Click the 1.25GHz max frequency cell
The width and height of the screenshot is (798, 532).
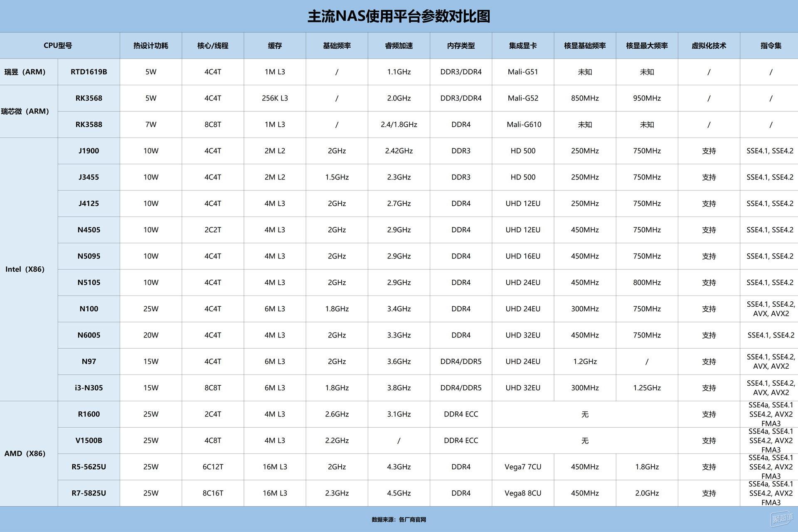[647, 388]
